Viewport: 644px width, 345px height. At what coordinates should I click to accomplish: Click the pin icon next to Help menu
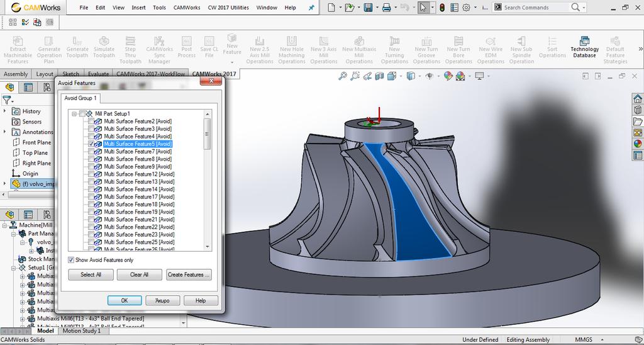(311, 8)
